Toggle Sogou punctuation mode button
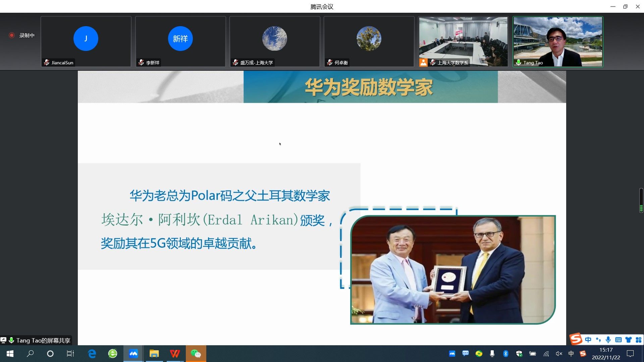 point(598,340)
